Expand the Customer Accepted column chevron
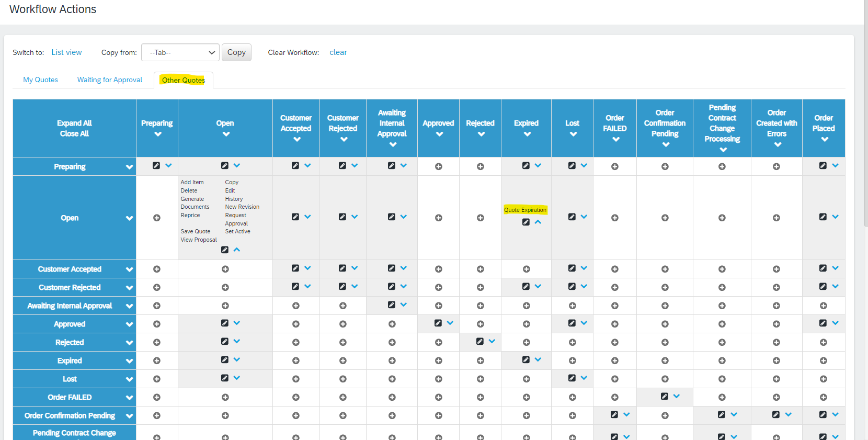The height and width of the screenshot is (440, 868). [x=296, y=140]
